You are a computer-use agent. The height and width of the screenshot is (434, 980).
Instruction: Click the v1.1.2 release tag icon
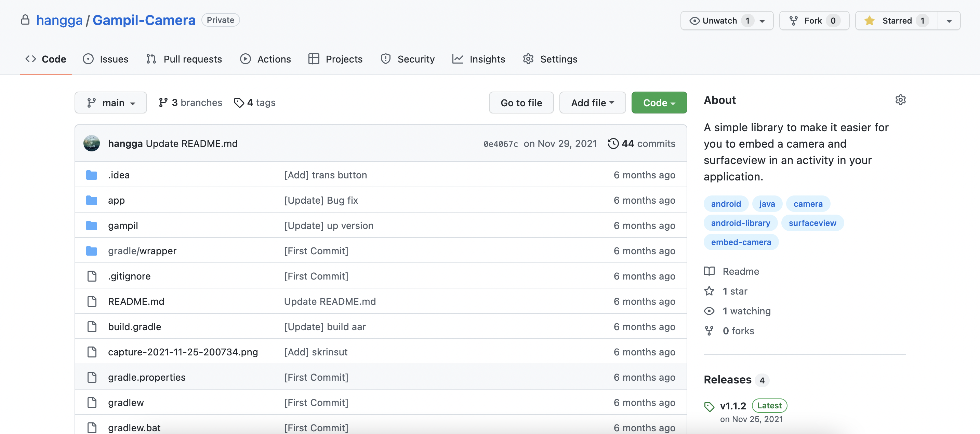pos(709,406)
